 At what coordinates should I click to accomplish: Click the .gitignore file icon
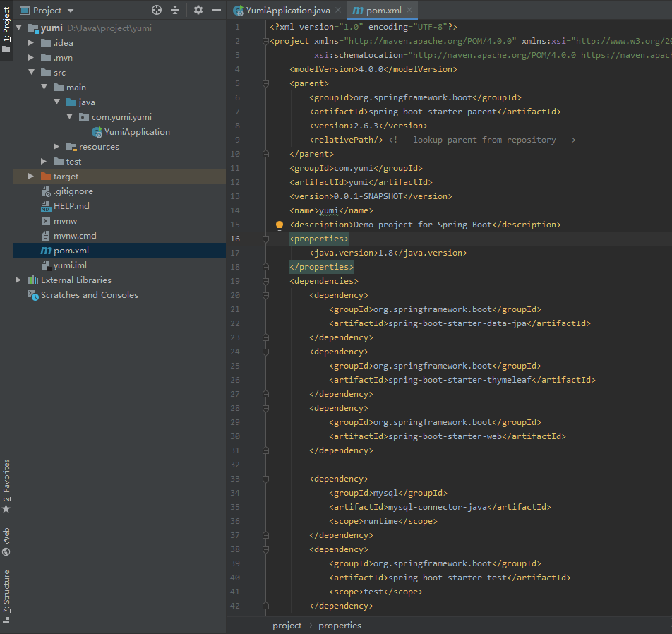pyautogui.click(x=46, y=191)
